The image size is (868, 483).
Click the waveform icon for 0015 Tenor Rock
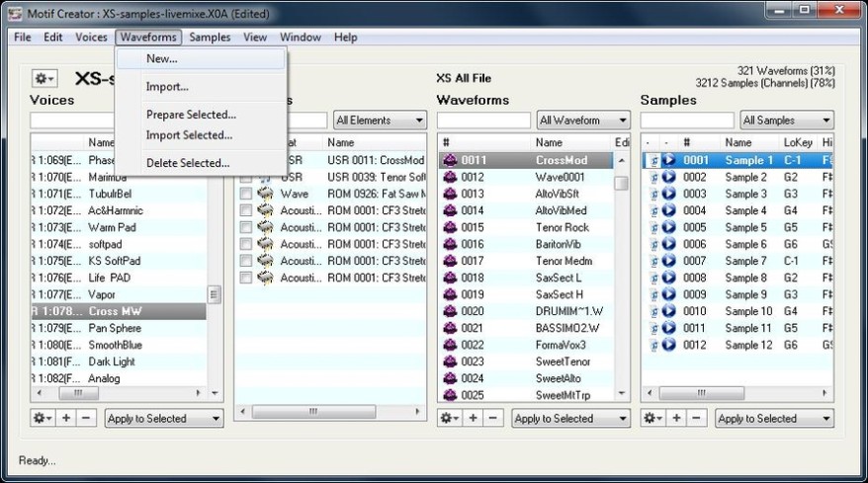click(450, 227)
